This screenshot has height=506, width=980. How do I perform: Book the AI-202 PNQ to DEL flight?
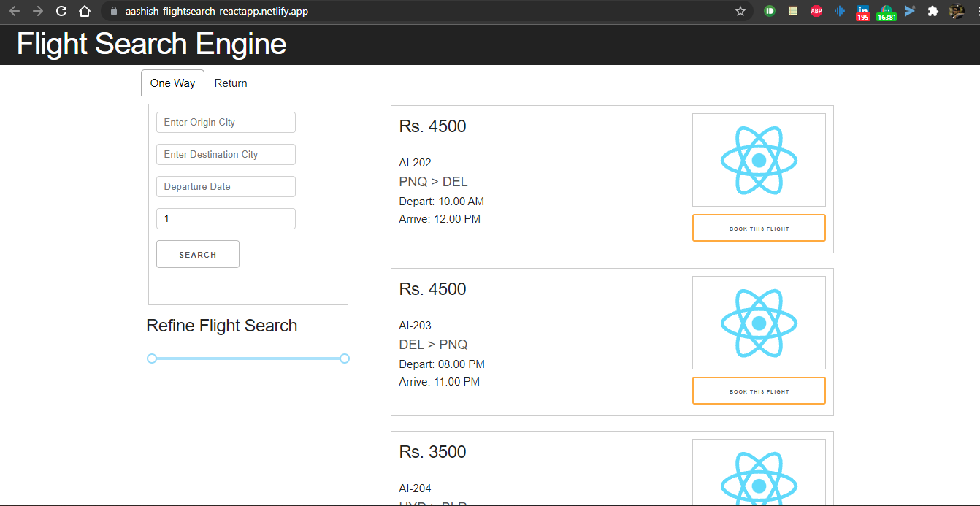coord(759,227)
